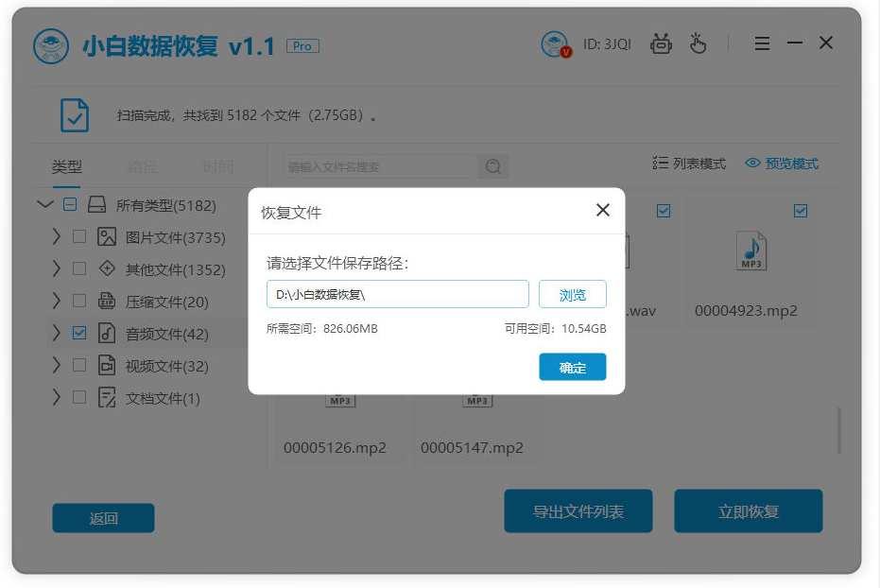The width and height of the screenshot is (880, 588).
Task: Confirm with the 确定 button
Action: pos(573,367)
